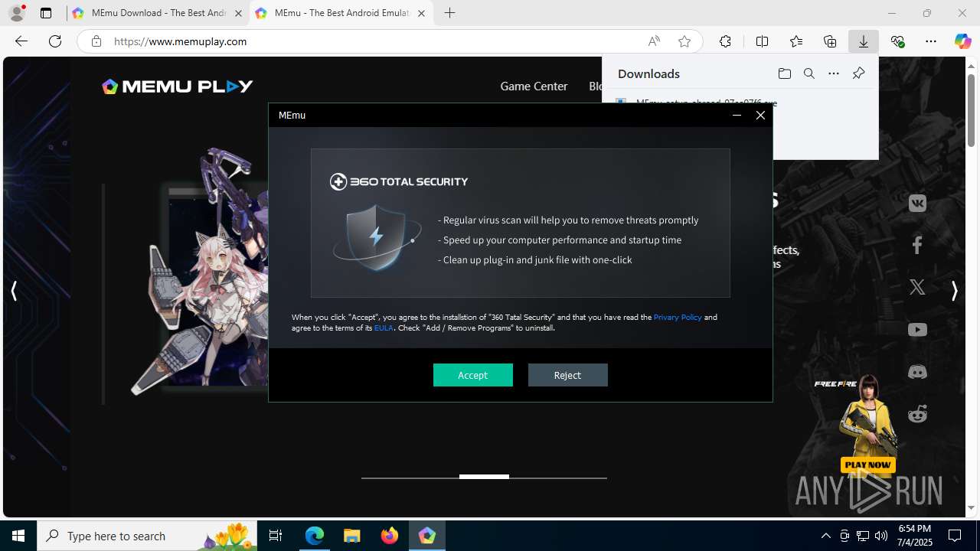This screenshot has height=551, width=980.
Task: Toggle Read aloud in address bar
Action: click(654, 41)
